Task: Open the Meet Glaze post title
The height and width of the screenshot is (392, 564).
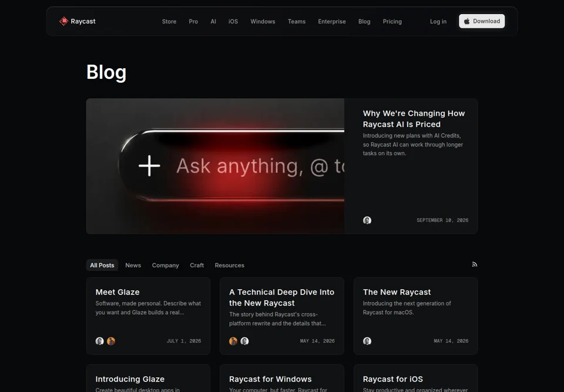Action: tap(117, 292)
